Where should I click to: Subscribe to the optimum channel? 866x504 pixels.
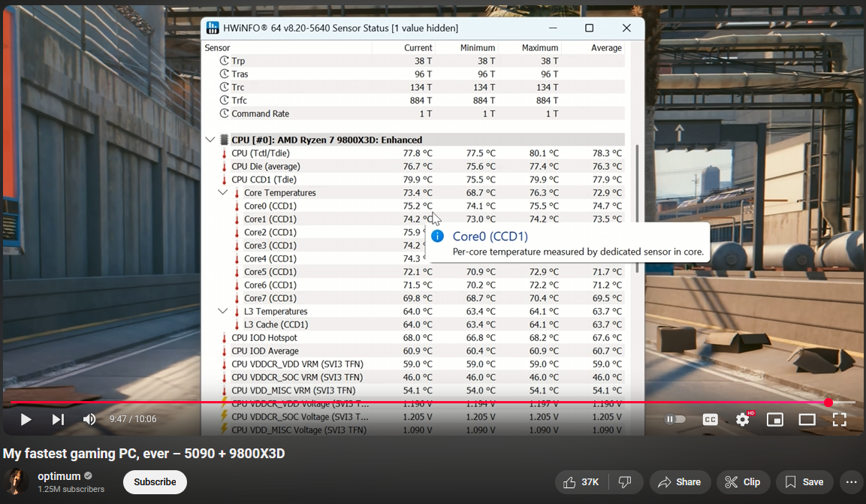[x=155, y=482]
